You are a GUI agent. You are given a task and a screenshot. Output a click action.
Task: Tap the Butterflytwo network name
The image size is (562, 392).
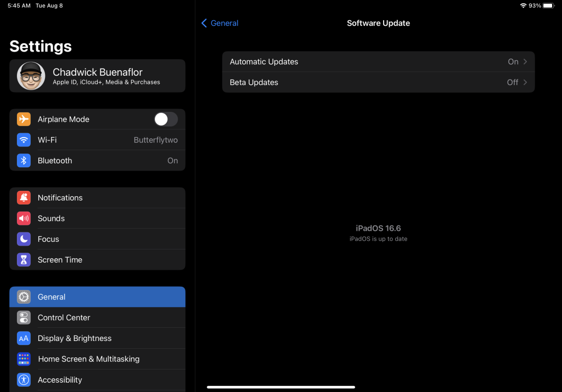[155, 140]
